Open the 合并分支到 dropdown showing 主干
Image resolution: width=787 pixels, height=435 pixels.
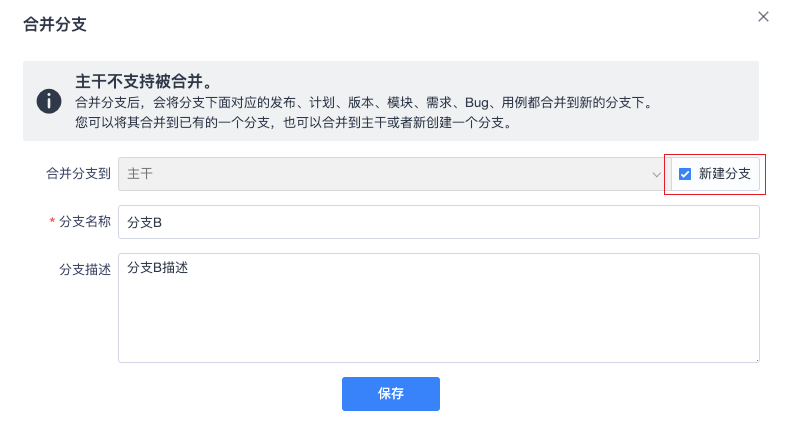pos(391,174)
